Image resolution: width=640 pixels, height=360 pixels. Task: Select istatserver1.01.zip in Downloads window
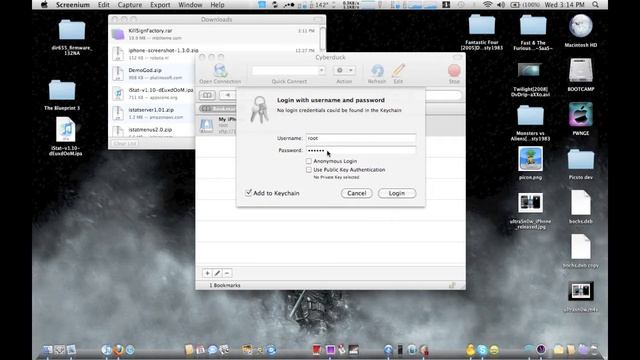(152, 113)
